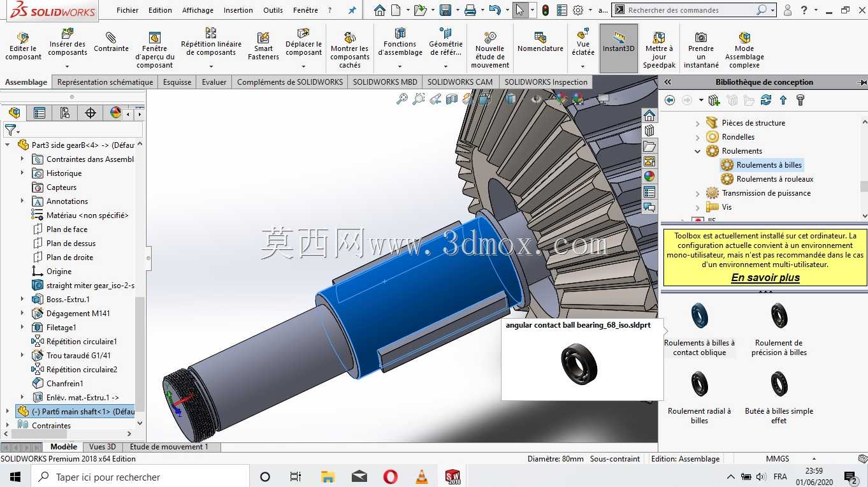Expand Transmission de puissance folder
868x487 pixels.
[x=697, y=193]
